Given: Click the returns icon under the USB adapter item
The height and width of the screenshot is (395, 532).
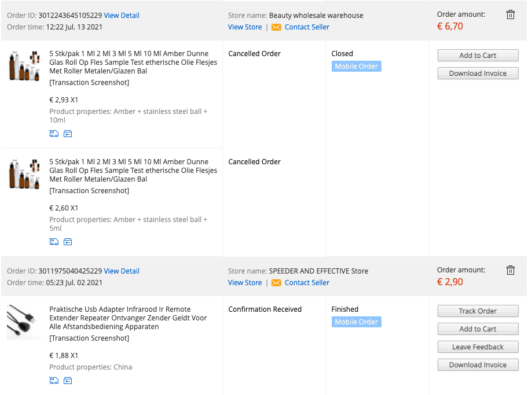Looking at the screenshot, I should tap(68, 380).
